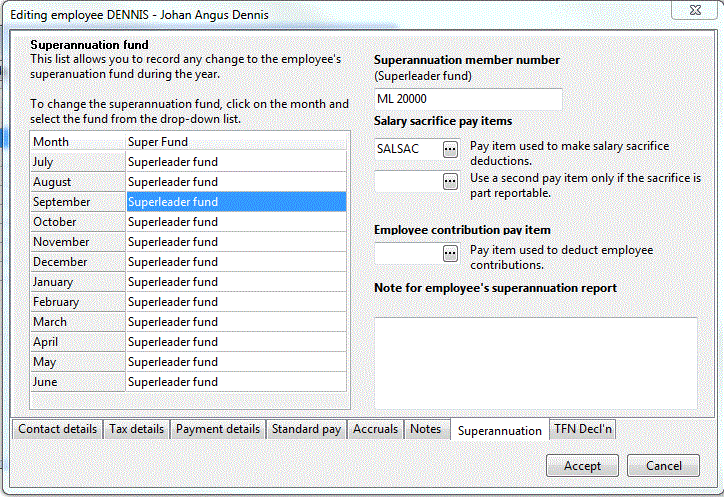The height and width of the screenshot is (497, 724).
Task: Click Cancel to discard changes
Action: [663, 466]
